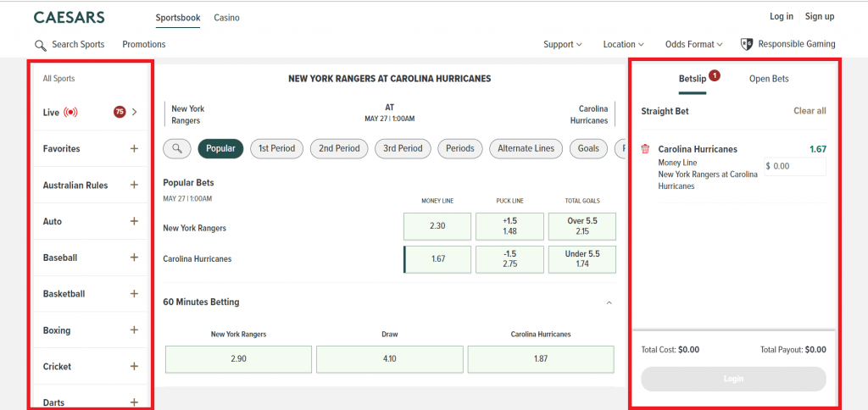This screenshot has height=410, width=868.
Task: Click the Darts sidebar item
Action: 91,401
